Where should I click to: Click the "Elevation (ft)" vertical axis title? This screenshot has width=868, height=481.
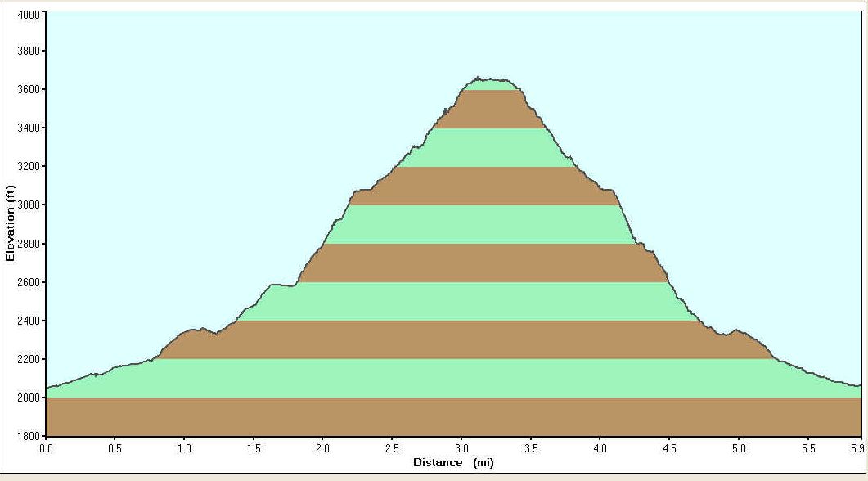pos(10,223)
